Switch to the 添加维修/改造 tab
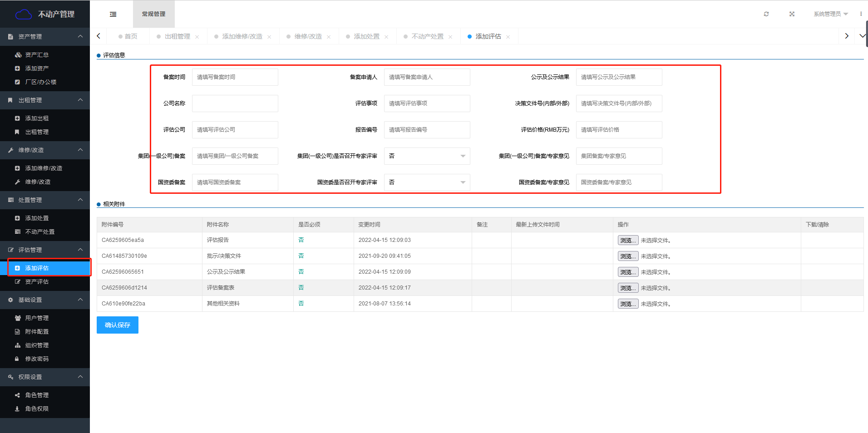The height and width of the screenshot is (433, 868). (x=242, y=37)
